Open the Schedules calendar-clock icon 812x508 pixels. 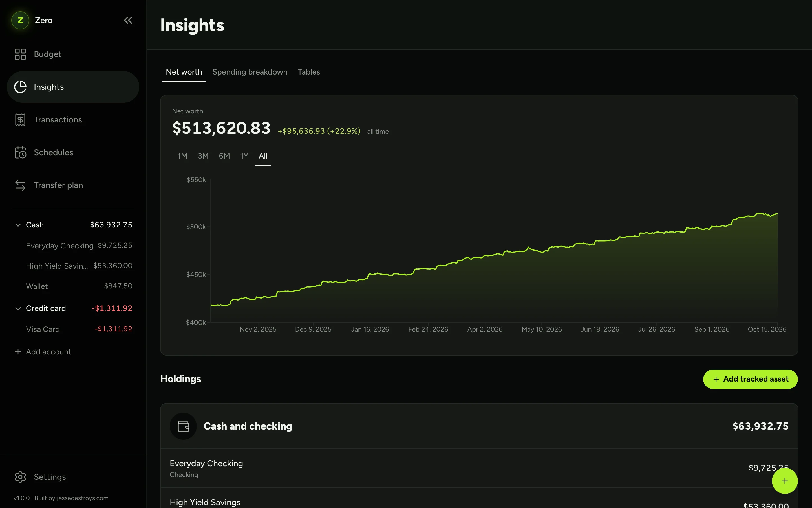click(20, 152)
